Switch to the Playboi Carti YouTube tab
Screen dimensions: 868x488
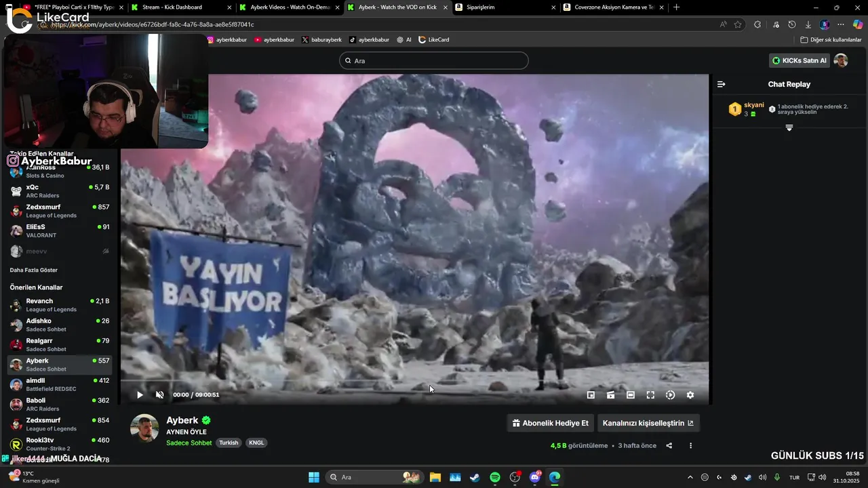coord(74,7)
